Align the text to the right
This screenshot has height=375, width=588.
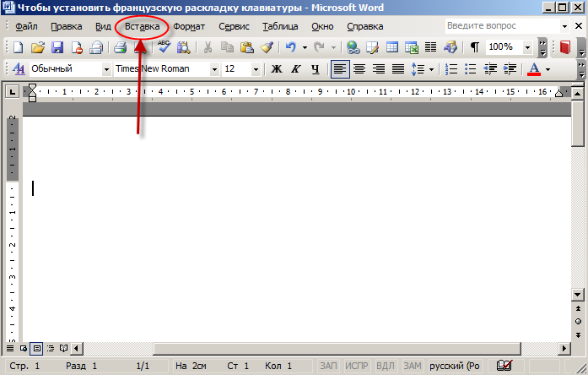tap(379, 69)
